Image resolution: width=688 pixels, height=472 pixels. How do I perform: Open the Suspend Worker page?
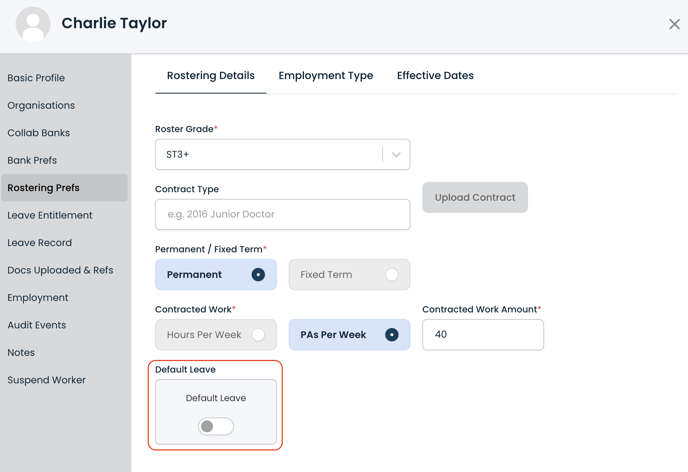point(46,380)
